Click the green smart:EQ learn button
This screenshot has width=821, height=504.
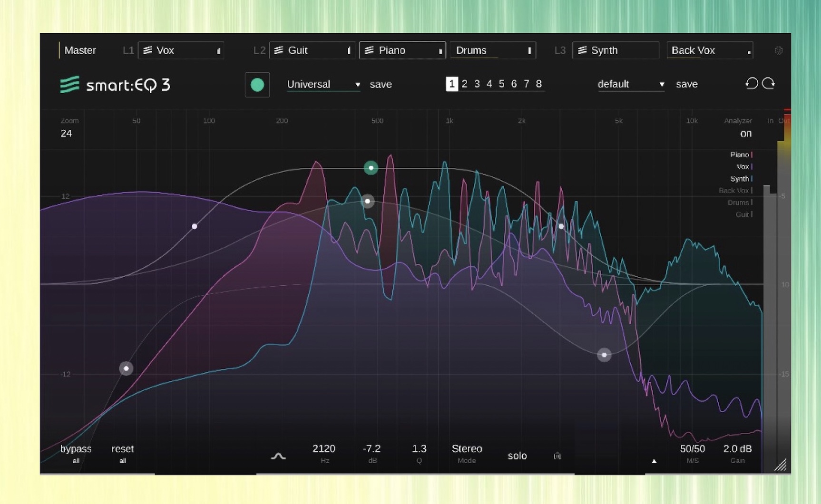pos(257,85)
